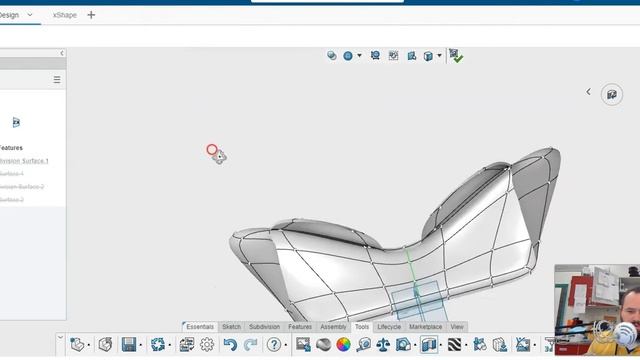Switch to the Lifecycle tab
Viewport: 640px width, 360px height.
pyautogui.click(x=389, y=327)
